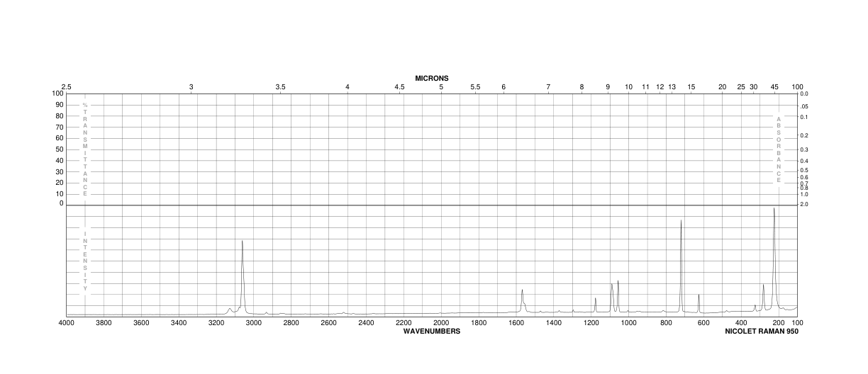The width and height of the screenshot is (868, 374).
Task: Click the .05 absorbance label
Action: 803,106
